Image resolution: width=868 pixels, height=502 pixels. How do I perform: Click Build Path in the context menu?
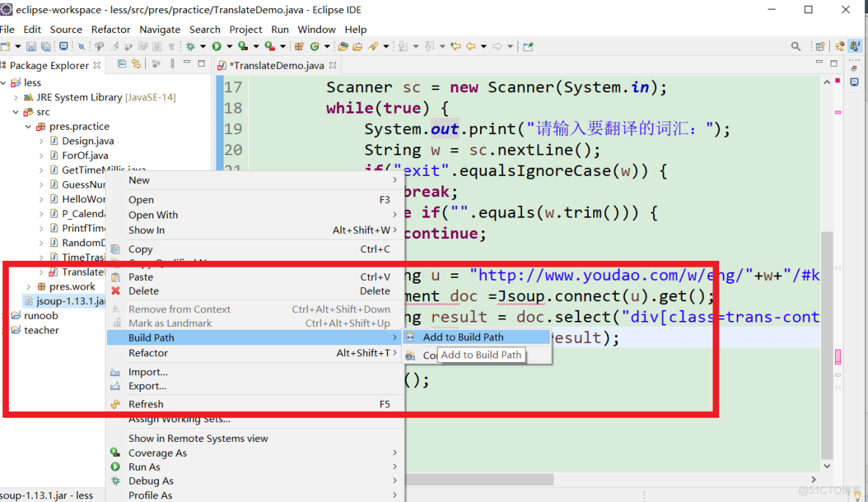255,338
